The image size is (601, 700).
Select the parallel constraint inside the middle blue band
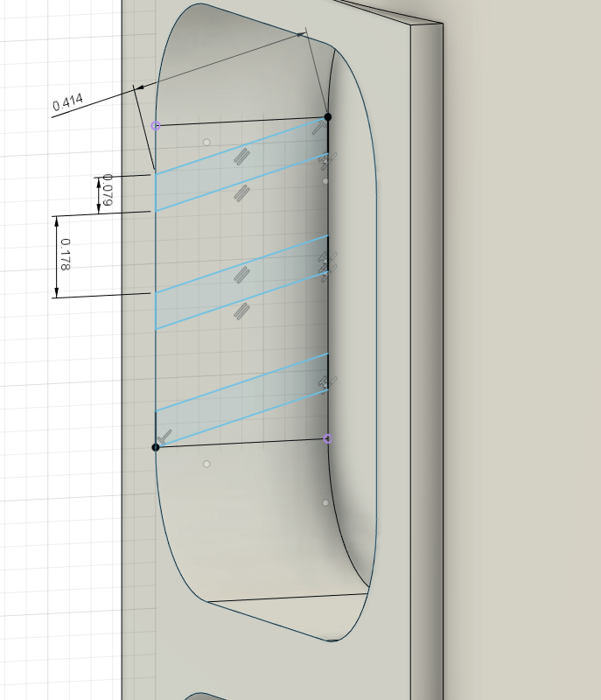point(242,275)
